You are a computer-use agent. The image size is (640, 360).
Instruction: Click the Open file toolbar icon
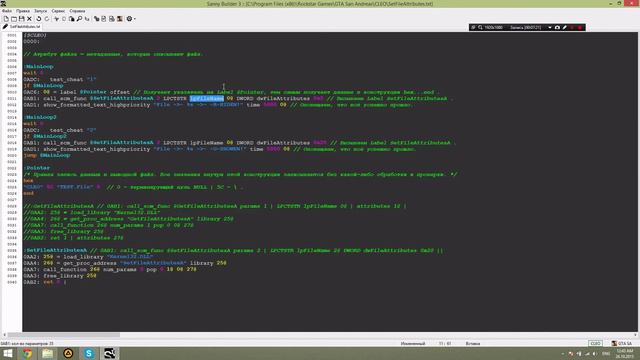tap(14, 19)
